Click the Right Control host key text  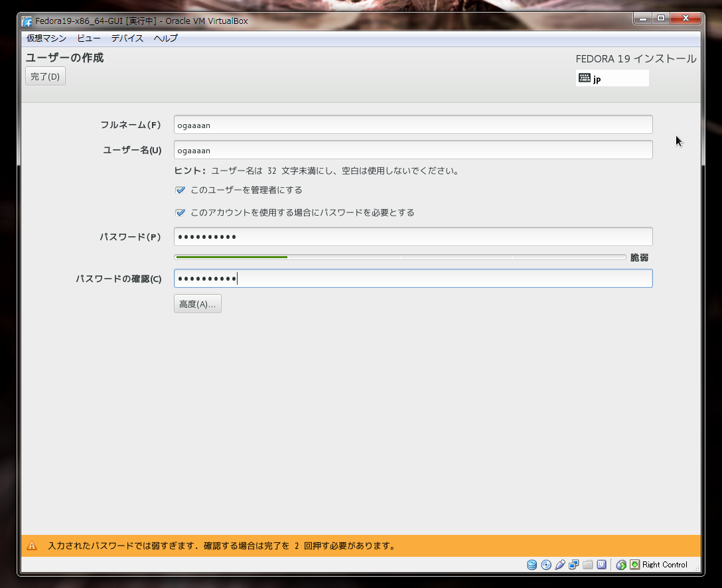tap(664, 565)
